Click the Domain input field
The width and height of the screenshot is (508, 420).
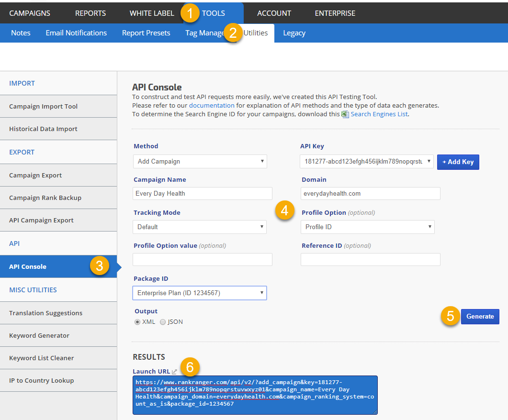[370, 193]
